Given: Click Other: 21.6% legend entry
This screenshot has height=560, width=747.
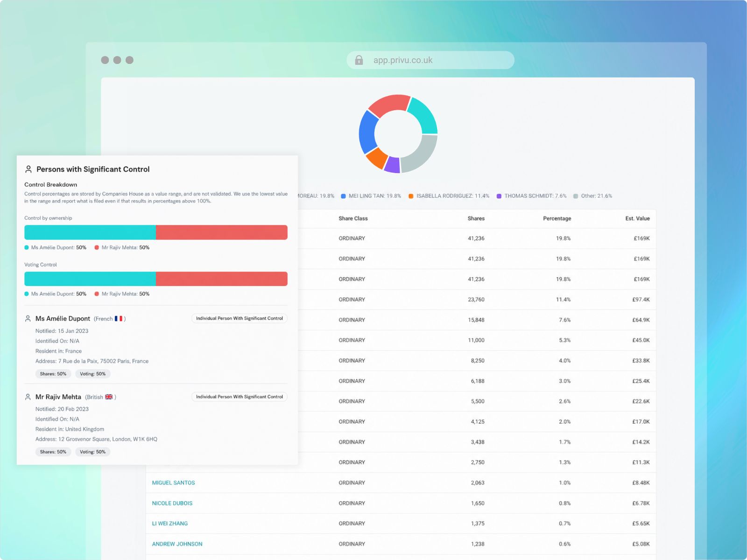Looking at the screenshot, I should pos(592,196).
